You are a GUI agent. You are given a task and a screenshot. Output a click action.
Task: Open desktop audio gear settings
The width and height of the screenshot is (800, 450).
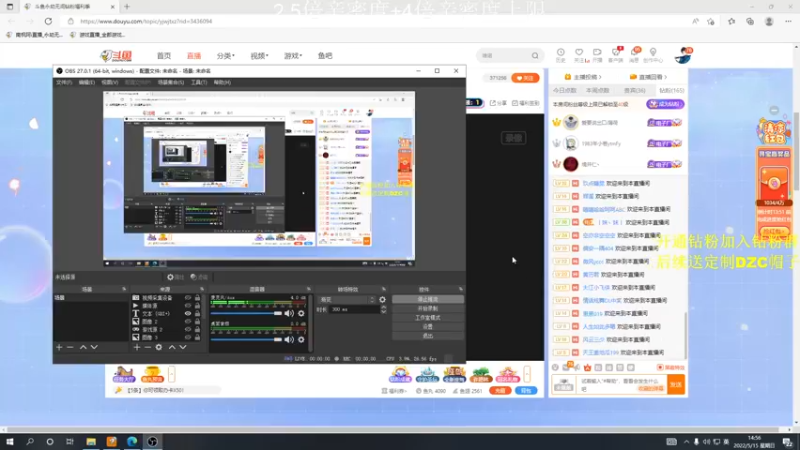click(x=301, y=339)
